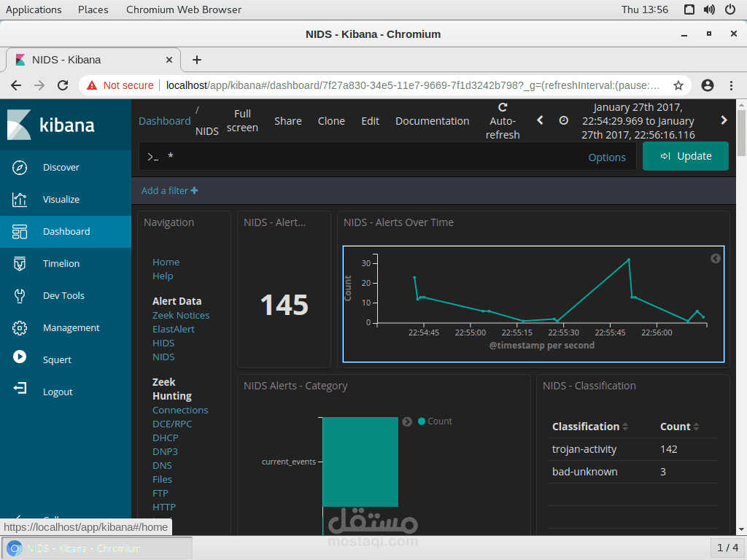Open the Applications menu
This screenshot has width=747, height=560.
point(34,9)
